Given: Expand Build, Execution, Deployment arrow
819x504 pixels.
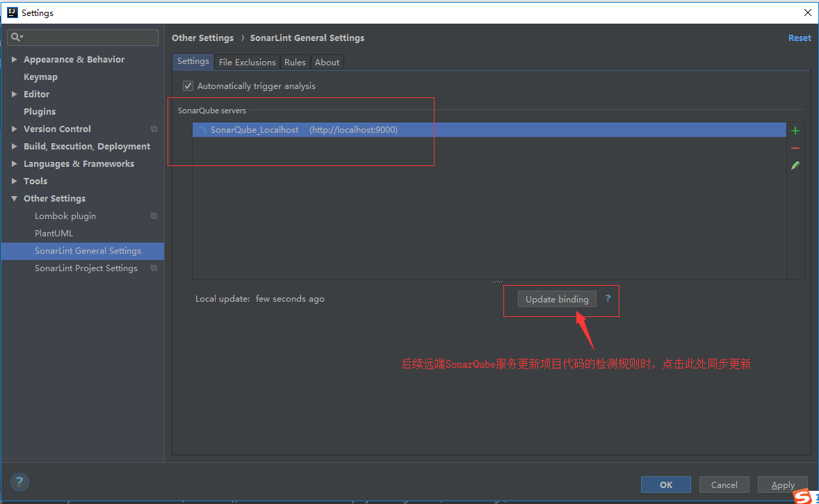Looking at the screenshot, I should point(14,146).
